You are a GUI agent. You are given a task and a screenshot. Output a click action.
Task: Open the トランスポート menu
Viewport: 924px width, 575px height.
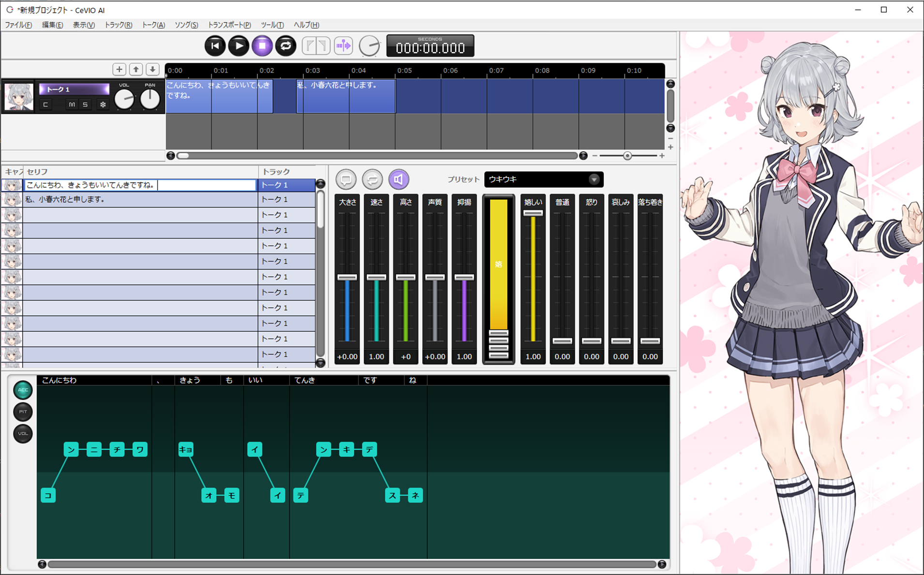(229, 25)
